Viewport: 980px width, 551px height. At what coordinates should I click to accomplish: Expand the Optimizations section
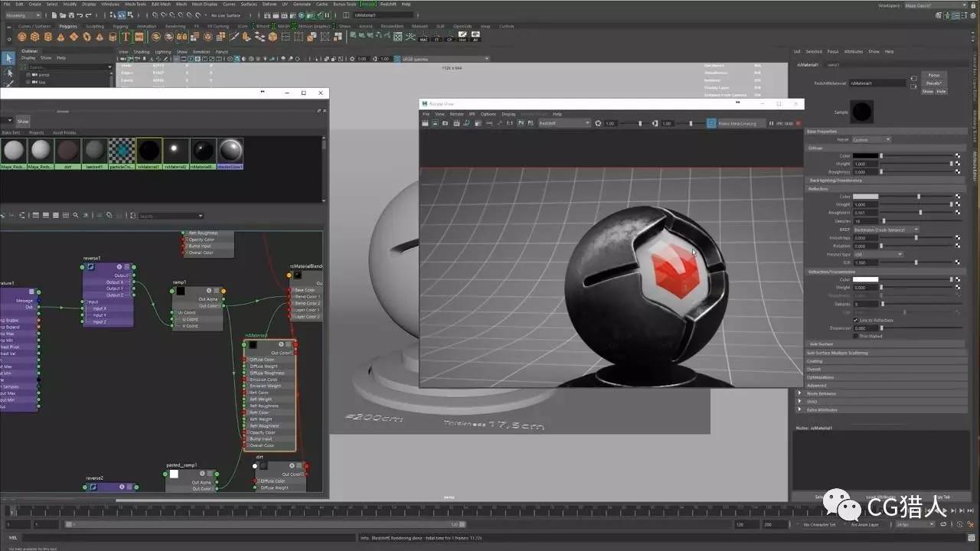[x=885, y=377]
